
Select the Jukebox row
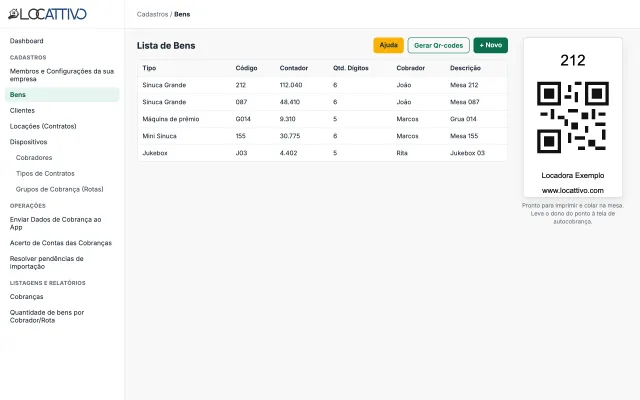[322, 153]
